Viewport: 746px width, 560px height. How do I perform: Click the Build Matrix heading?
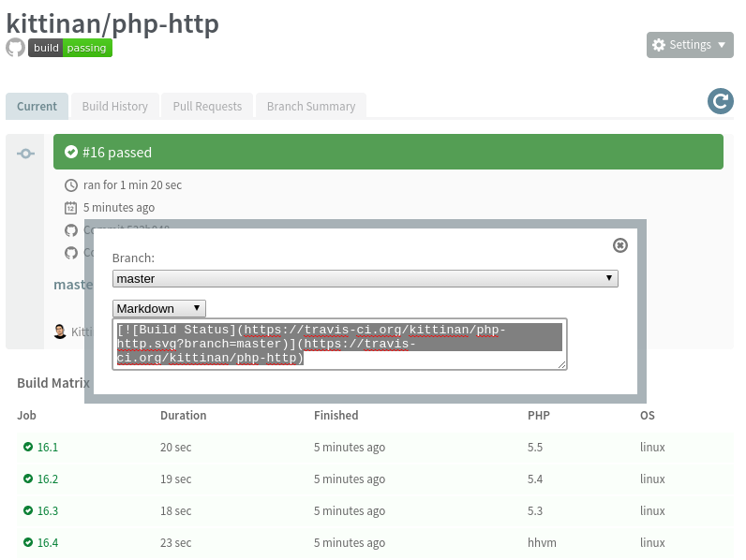[x=53, y=383]
